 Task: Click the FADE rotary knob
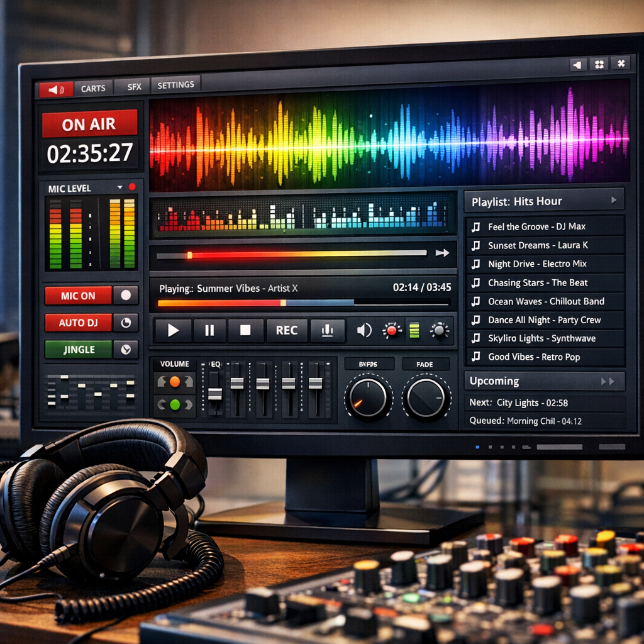(x=426, y=397)
